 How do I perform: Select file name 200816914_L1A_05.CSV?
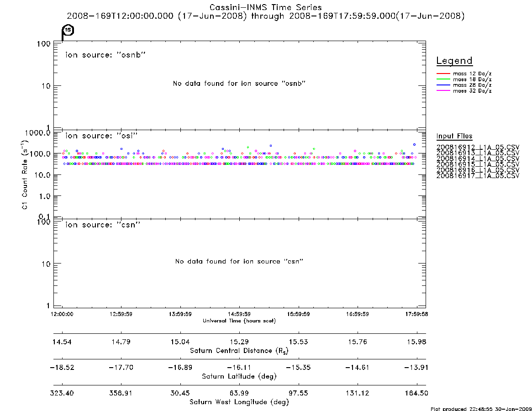pos(478,159)
